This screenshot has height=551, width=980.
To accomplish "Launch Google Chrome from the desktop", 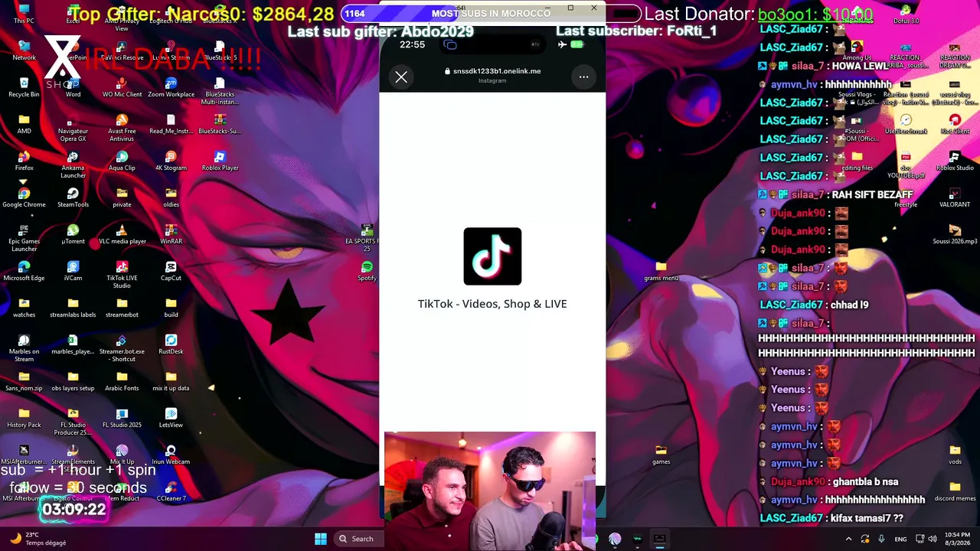I will point(24,197).
